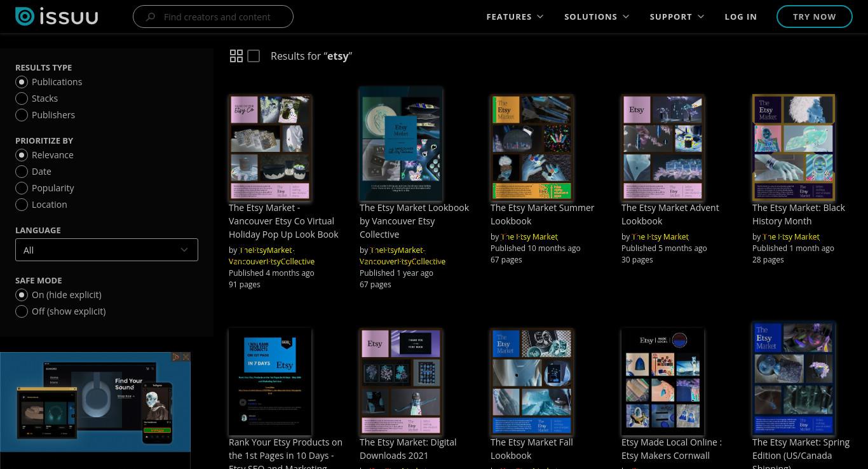Expand the Solutions menu

[597, 17]
